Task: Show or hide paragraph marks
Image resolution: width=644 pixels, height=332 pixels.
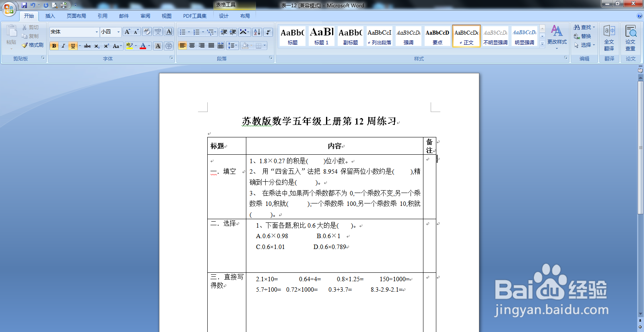Action: click(x=268, y=32)
